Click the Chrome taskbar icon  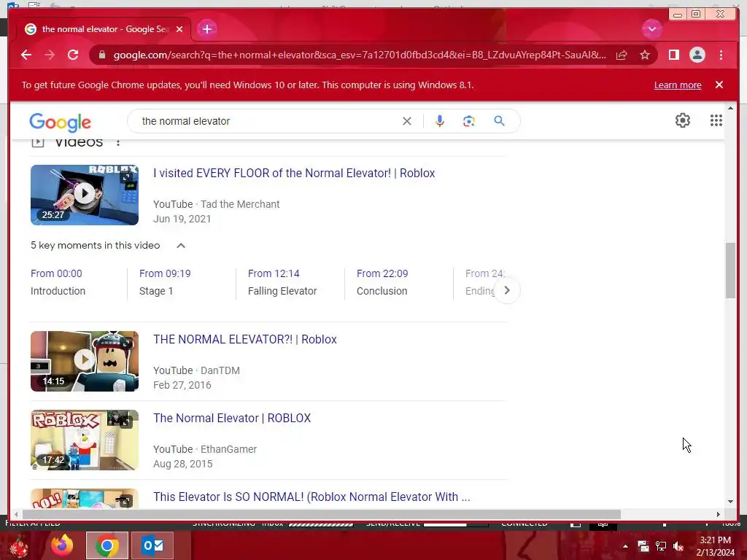(107, 545)
